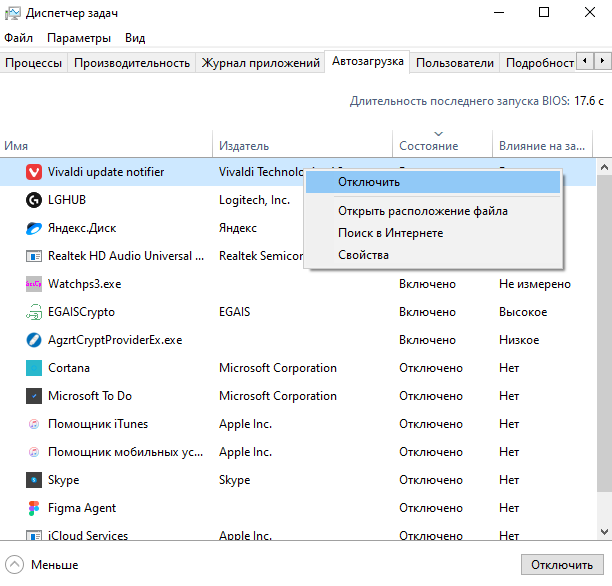Click Не измерено value for Watchps3.exe
The width and height of the screenshot is (612, 586).
(535, 284)
